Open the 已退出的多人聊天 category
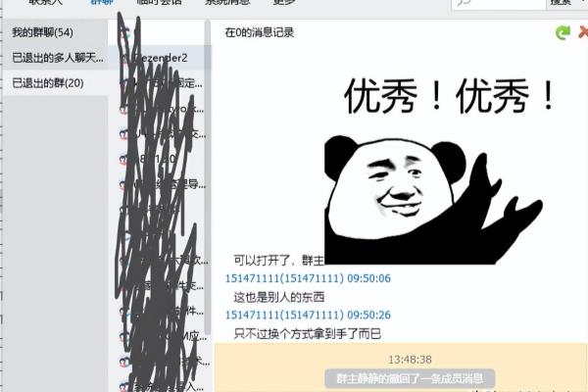 [x=55, y=58]
